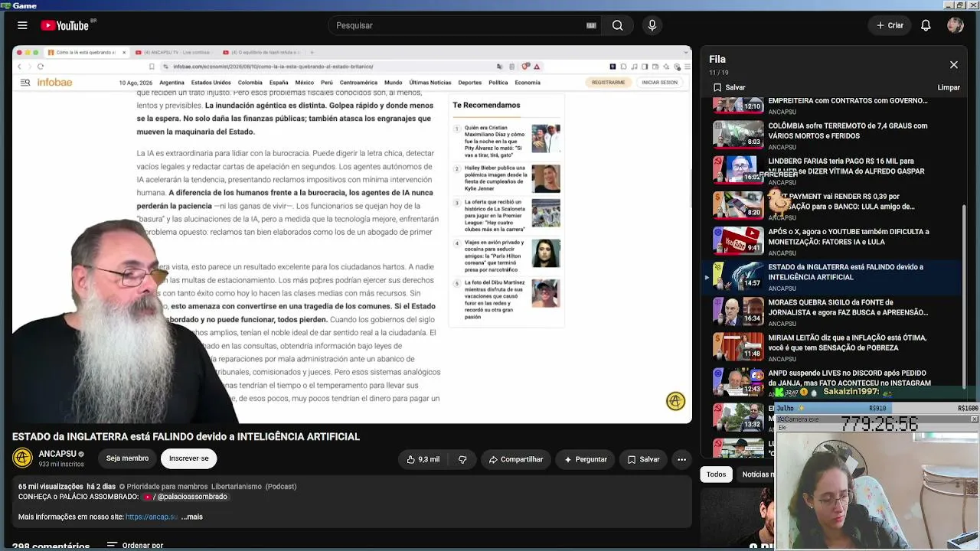This screenshot has width=980, height=551.
Task: Save the queue with the Salvar button
Action: pos(729,87)
